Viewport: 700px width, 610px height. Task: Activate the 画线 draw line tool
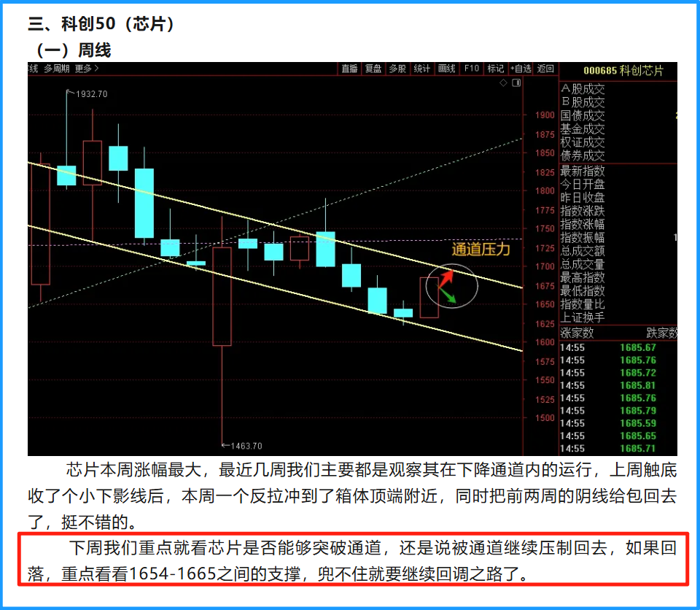[446, 69]
